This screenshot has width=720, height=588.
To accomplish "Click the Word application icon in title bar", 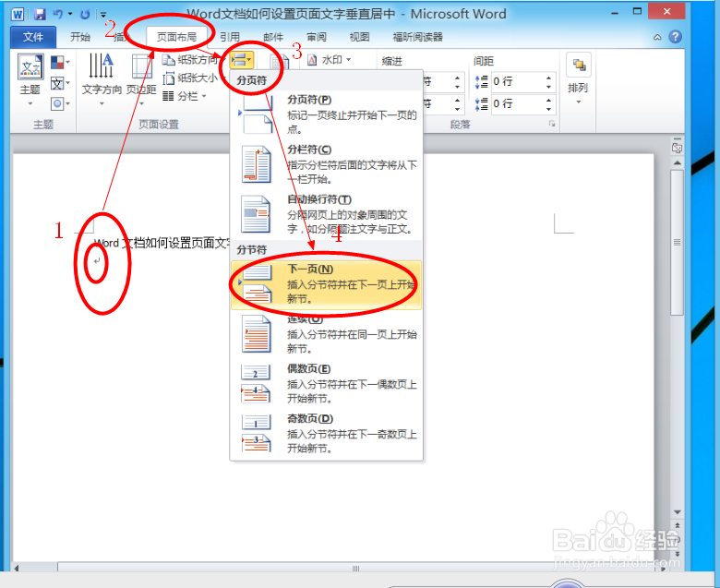I will (x=18, y=14).
